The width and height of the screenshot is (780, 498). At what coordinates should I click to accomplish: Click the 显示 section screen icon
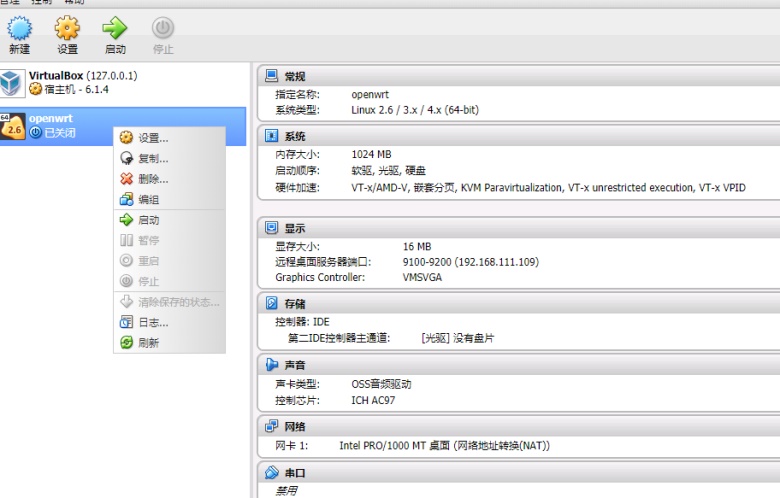tap(272, 228)
